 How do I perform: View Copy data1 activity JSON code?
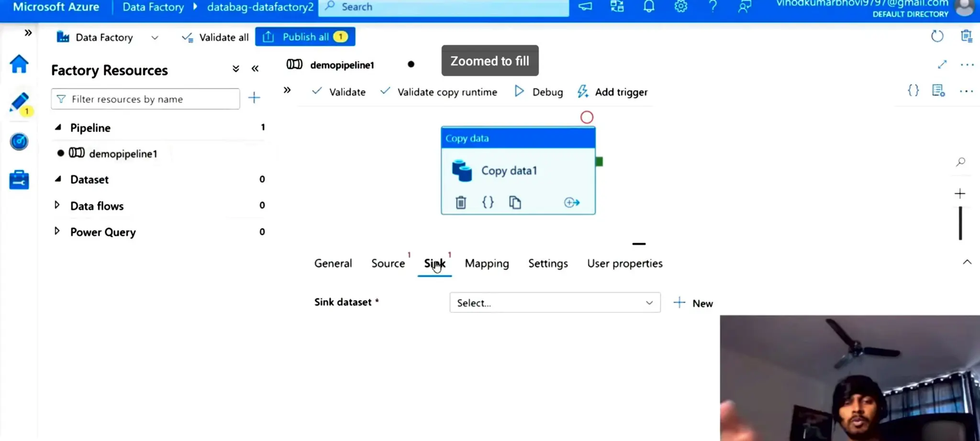click(x=488, y=202)
